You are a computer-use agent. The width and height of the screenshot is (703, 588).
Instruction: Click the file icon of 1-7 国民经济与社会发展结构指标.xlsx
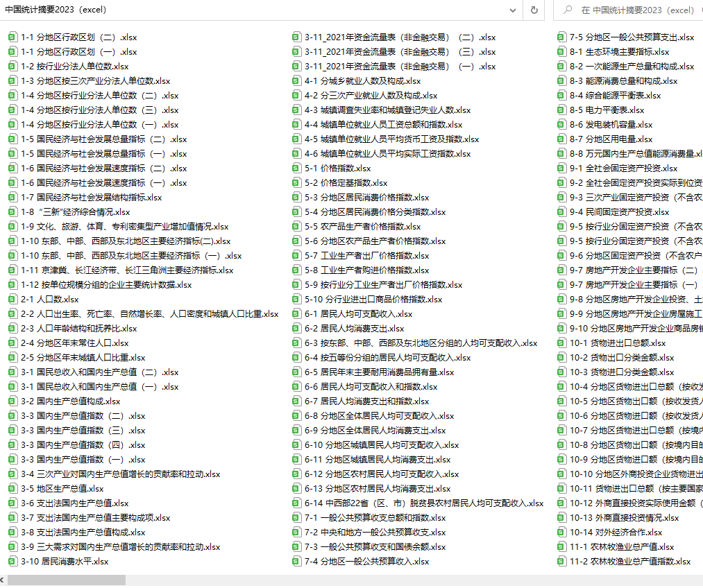pos(13,197)
